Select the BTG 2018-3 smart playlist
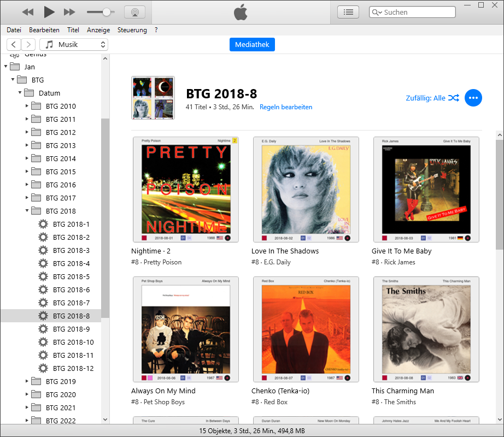The height and width of the screenshot is (437, 504). coord(71,250)
